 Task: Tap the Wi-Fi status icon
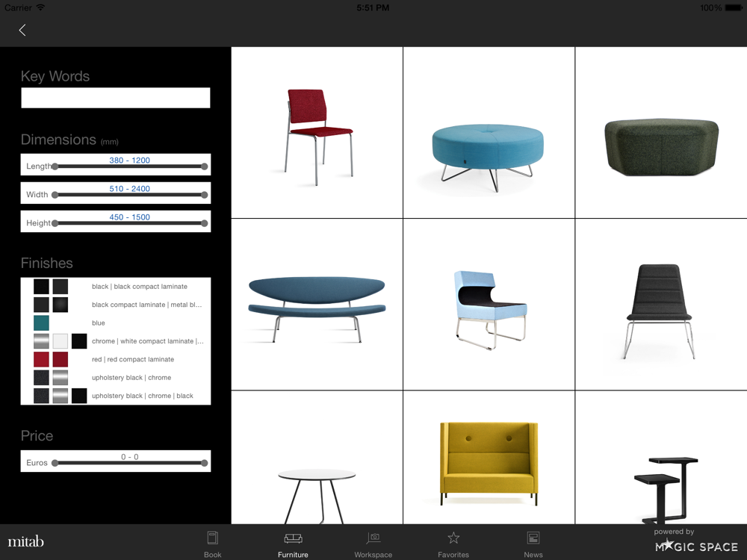click(40, 7)
